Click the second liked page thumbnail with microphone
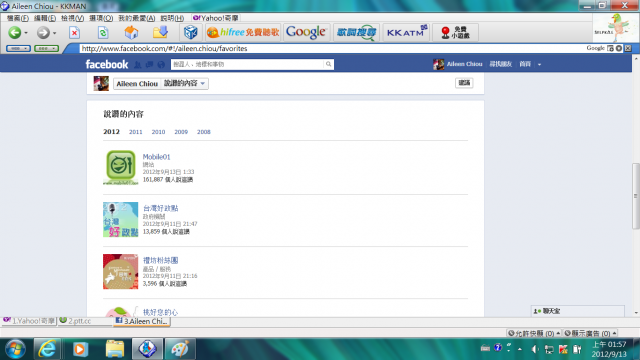 (120, 220)
